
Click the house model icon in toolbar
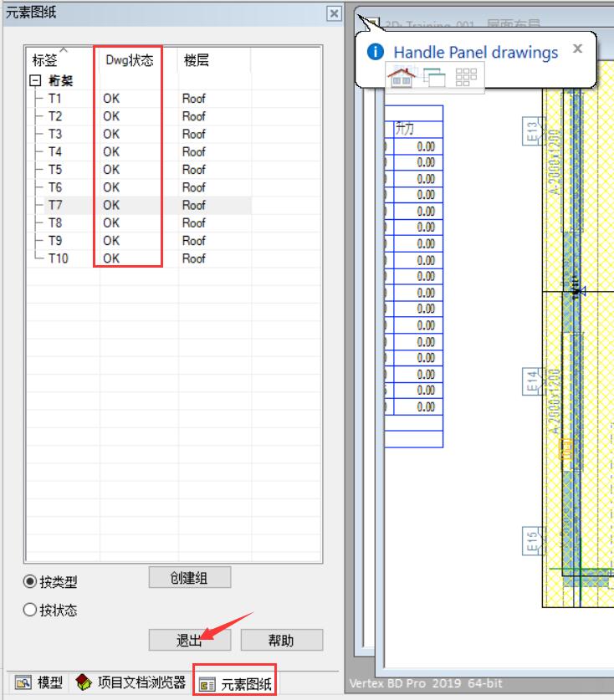(x=402, y=78)
